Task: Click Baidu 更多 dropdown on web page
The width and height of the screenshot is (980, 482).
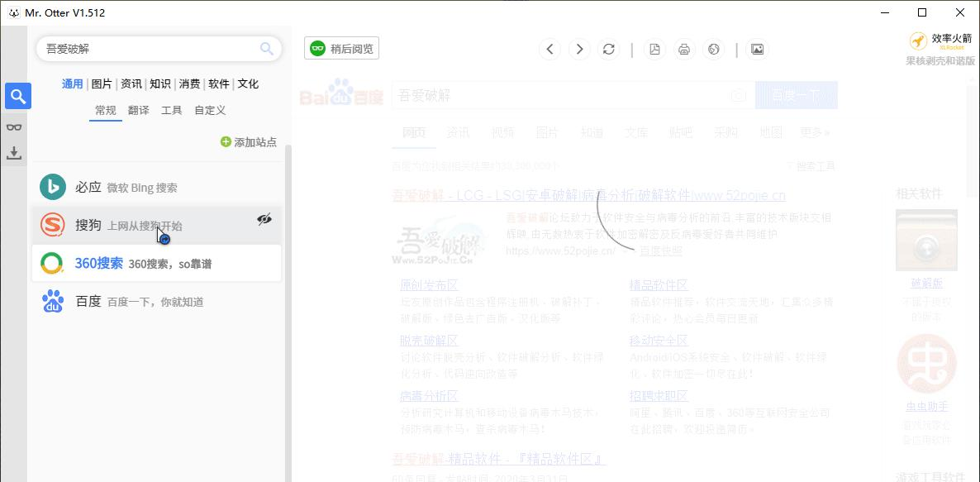Action: point(815,132)
